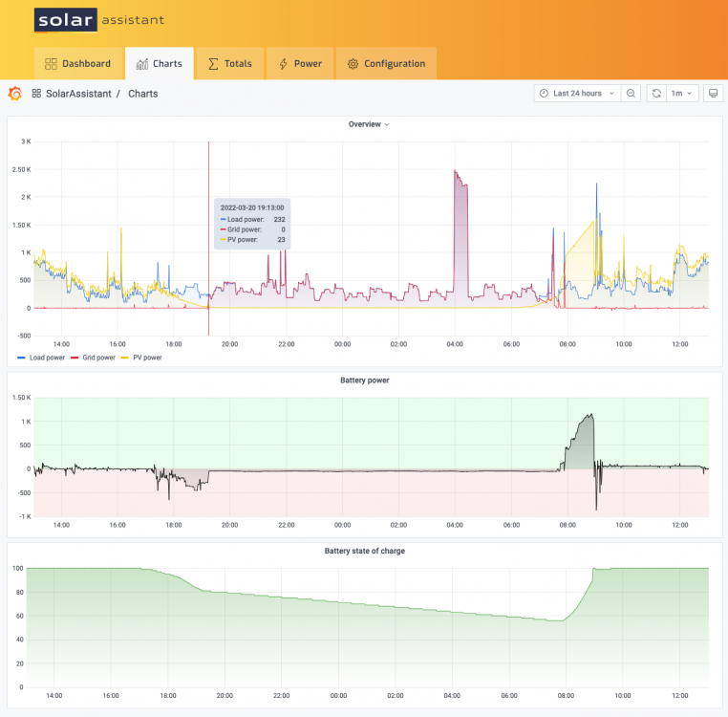This screenshot has height=717, width=728.
Task: Open the Power tab
Action: point(300,64)
